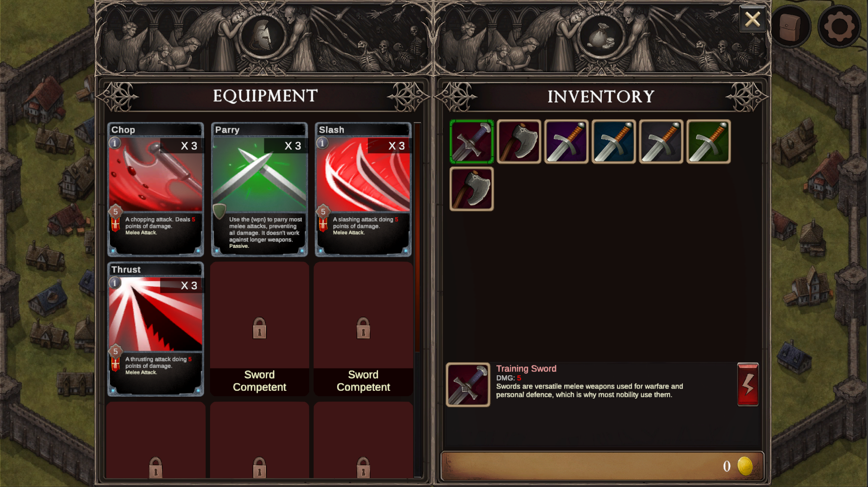Viewport: 868px width, 487px height.
Task: Select the Training Sword in inventory
Action: tap(471, 142)
